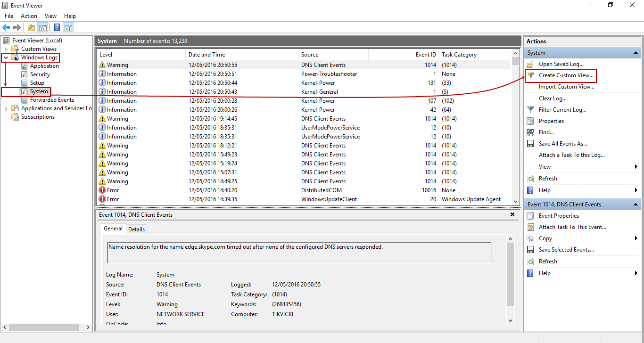Image resolution: width=644 pixels, height=343 pixels.
Task: Click Attach a Task To this Log...
Action: click(x=572, y=155)
